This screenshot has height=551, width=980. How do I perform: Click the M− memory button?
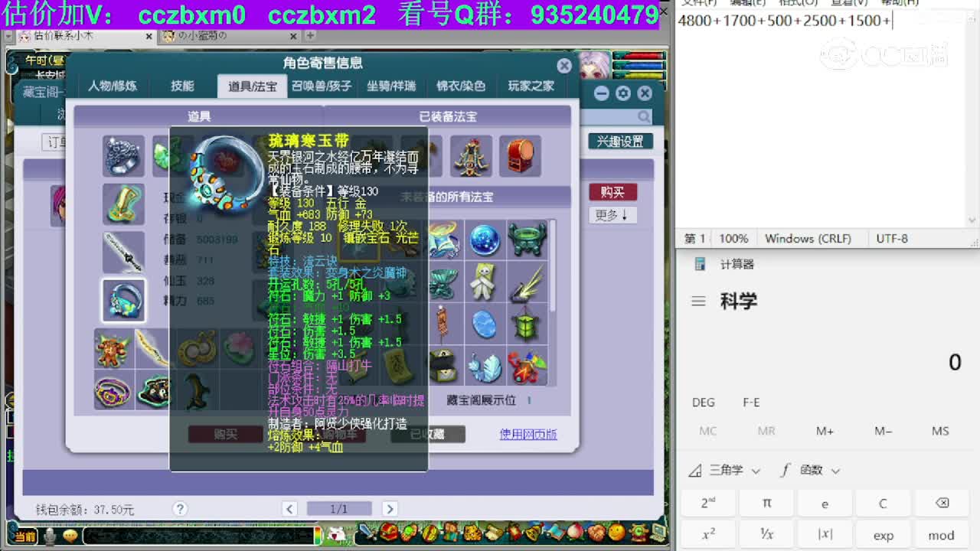click(883, 431)
